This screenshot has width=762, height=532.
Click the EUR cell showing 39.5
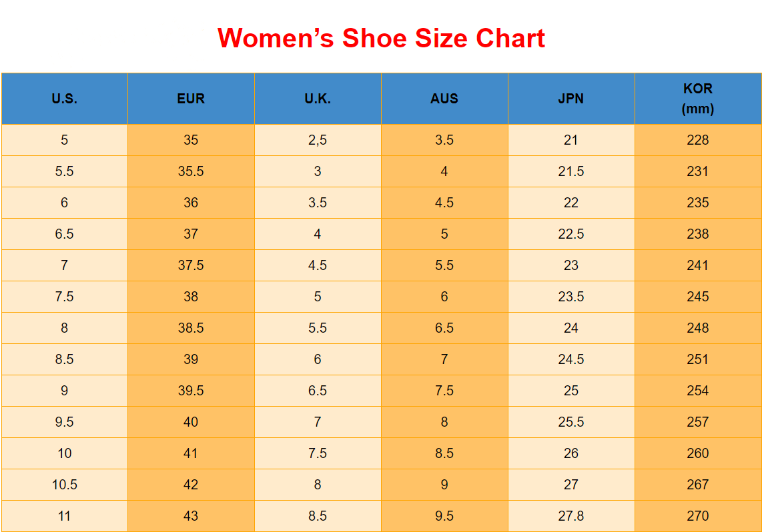click(191, 391)
